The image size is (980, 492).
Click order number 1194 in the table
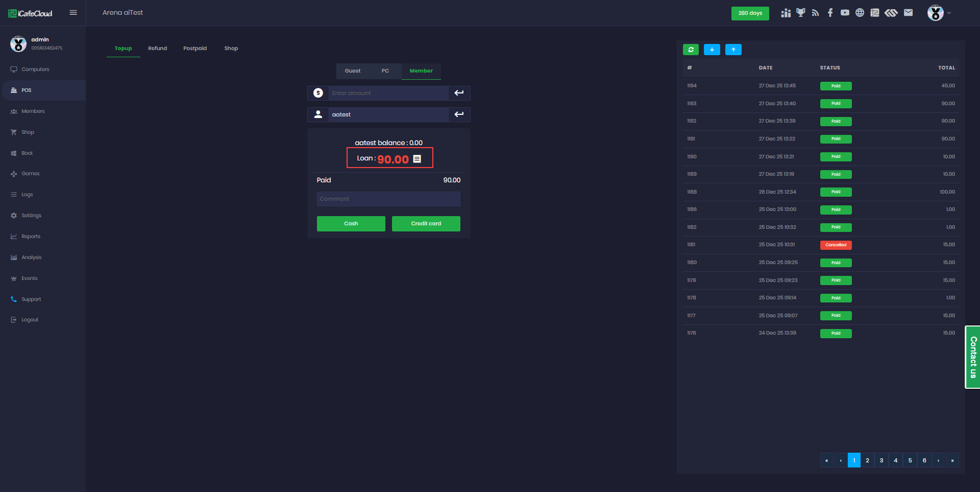692,86
